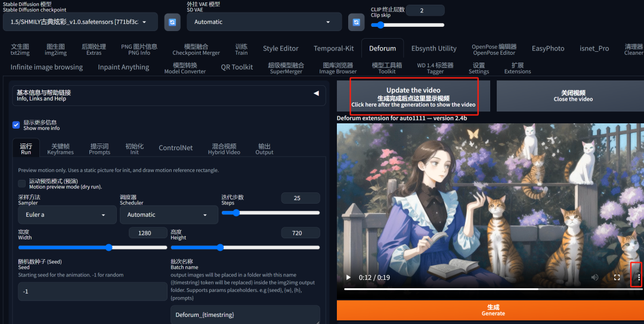Open the Style Editor tab

tap(280, 48)
